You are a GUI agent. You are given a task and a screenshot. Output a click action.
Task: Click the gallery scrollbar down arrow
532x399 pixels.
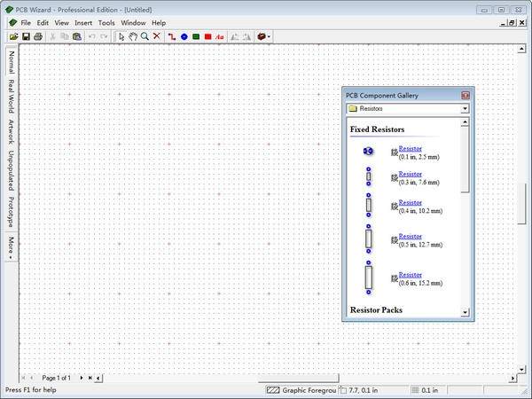point(465,312)
